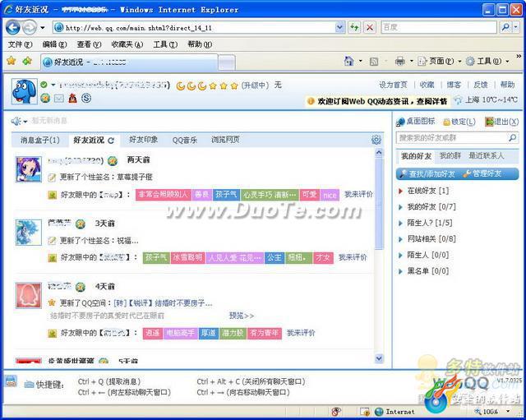Click in the 搜索我的好友或群 search field
Screen dimensions: 526x420
[451, 137]
